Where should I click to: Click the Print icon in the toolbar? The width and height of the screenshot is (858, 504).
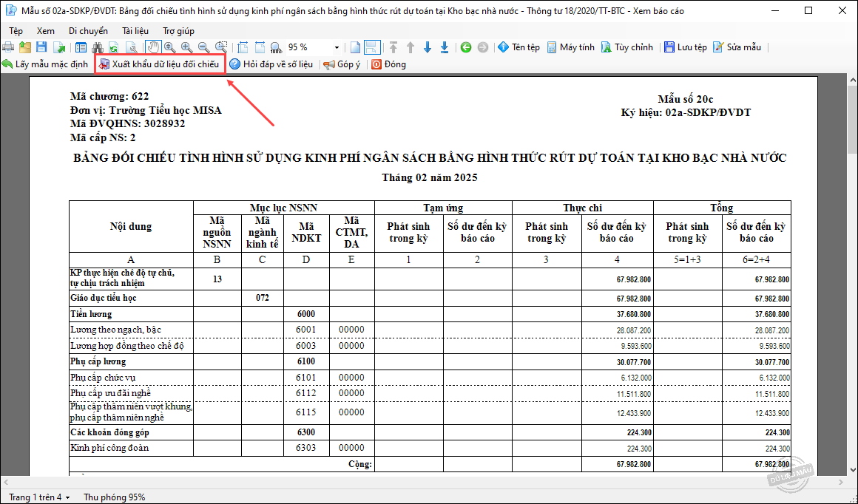click(x=7, y=47)
